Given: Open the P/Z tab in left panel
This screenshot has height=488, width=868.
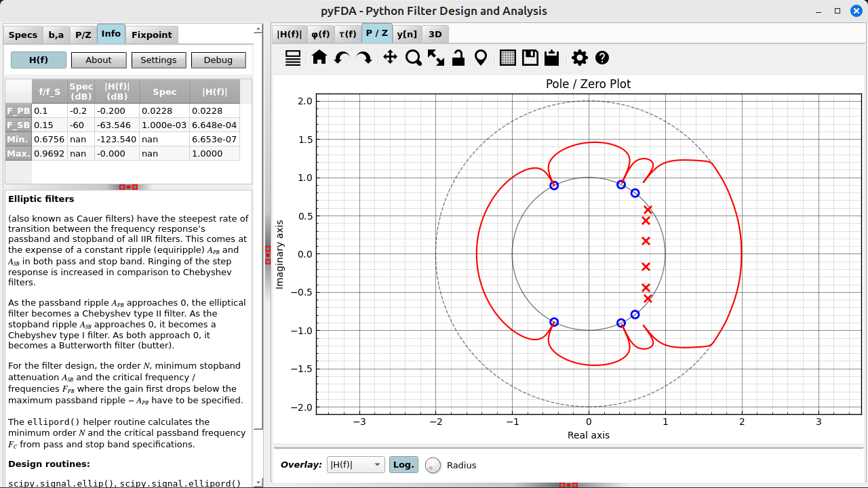Looking at the screenshot, I should [x=83, y=35].
